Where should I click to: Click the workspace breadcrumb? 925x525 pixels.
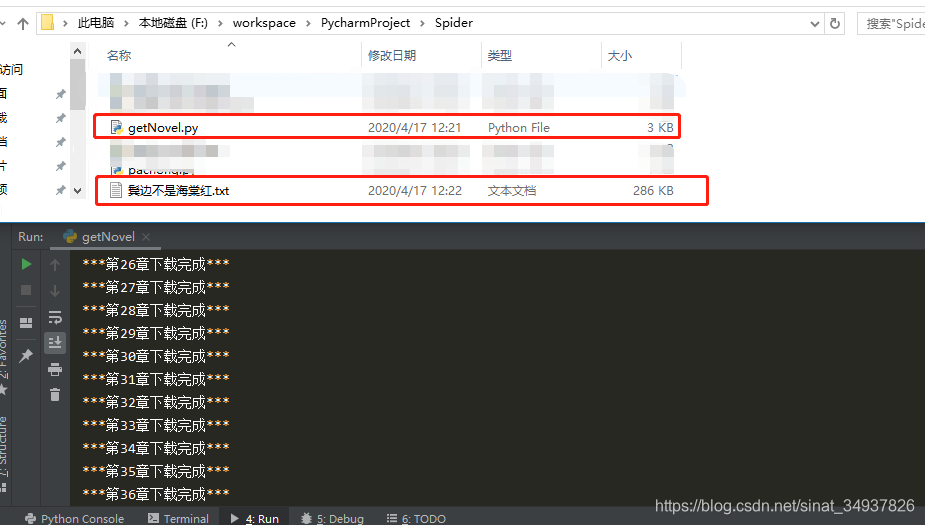click(x=264, y=23)
